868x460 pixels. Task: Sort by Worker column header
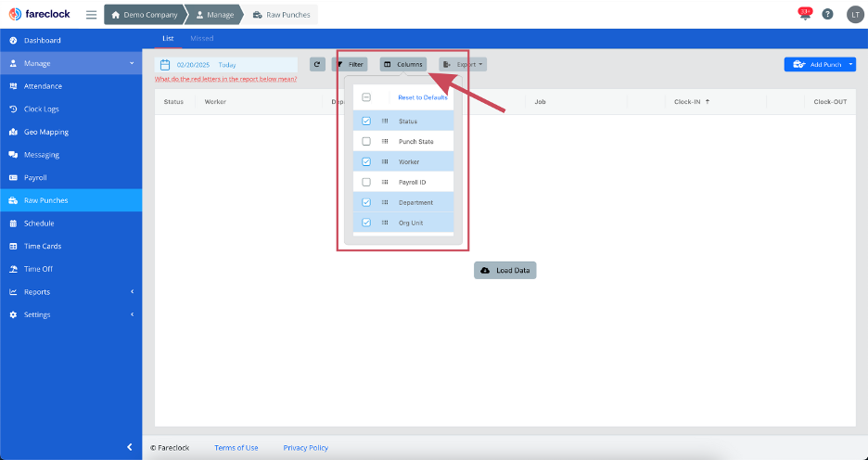[215, 102]
